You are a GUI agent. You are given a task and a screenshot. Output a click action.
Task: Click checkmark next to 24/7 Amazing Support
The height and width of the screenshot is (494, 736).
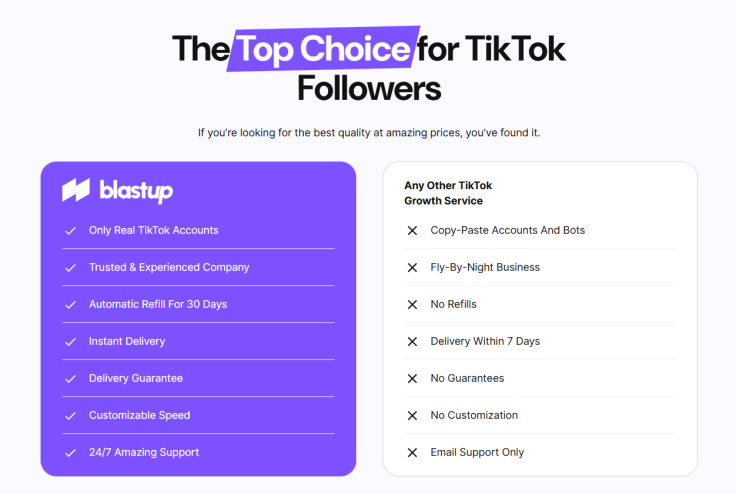click(70, 453)
